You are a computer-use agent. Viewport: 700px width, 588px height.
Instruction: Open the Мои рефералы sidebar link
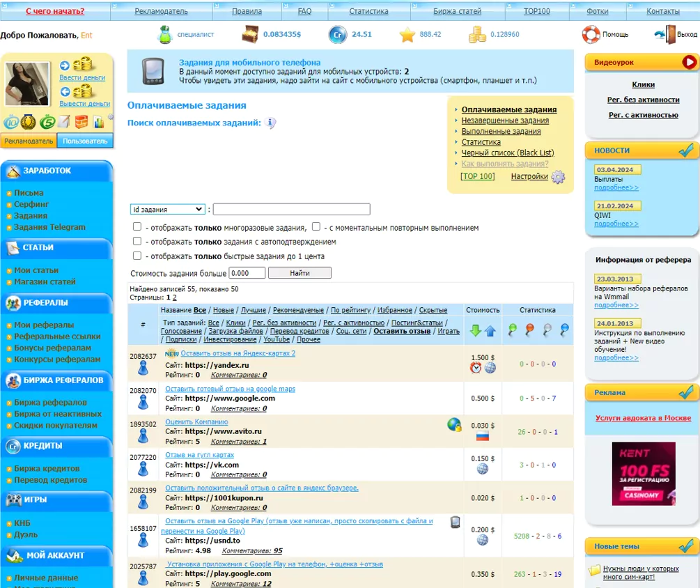click(44, 325)
